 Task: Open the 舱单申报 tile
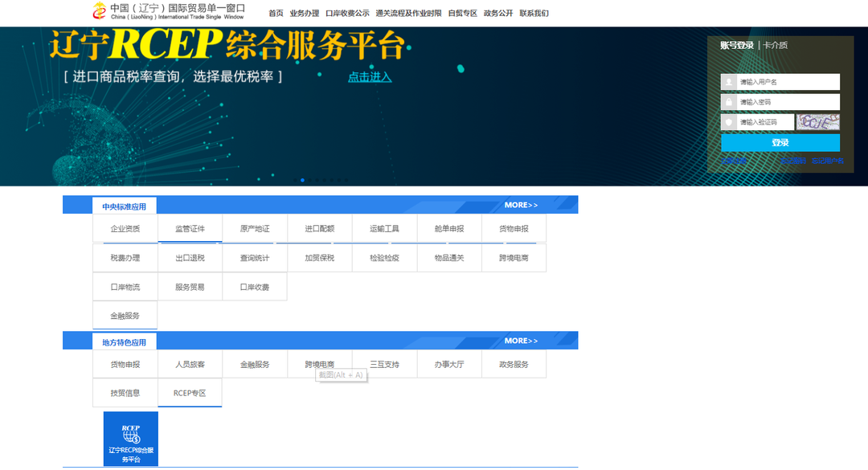449,228
